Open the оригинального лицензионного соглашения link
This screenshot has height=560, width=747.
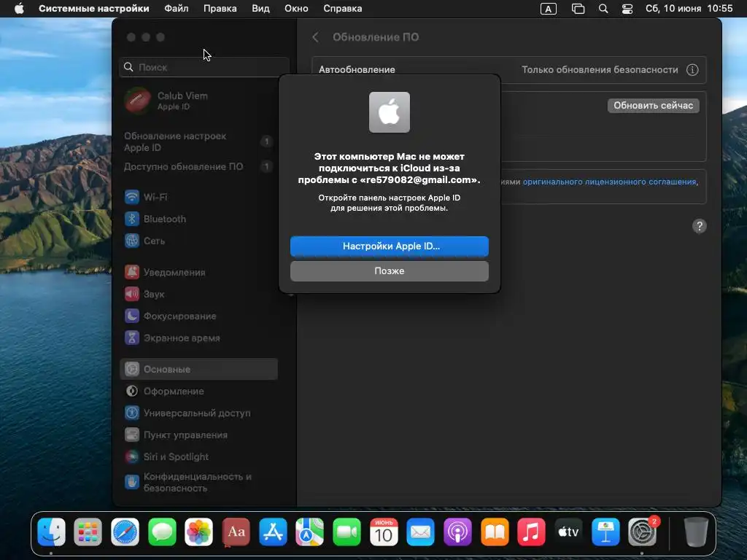pos(609,182)
